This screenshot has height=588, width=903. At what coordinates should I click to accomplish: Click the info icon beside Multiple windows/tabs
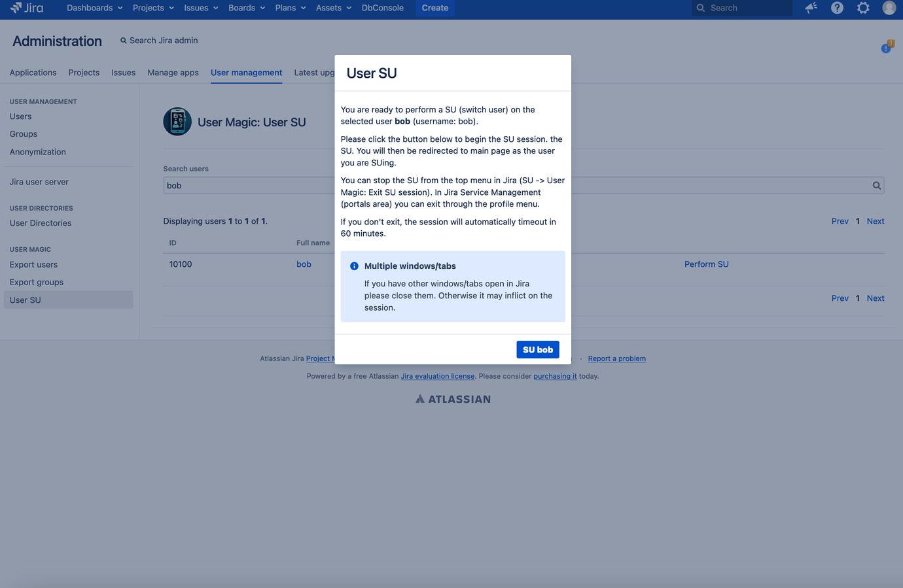click(354, 266)
